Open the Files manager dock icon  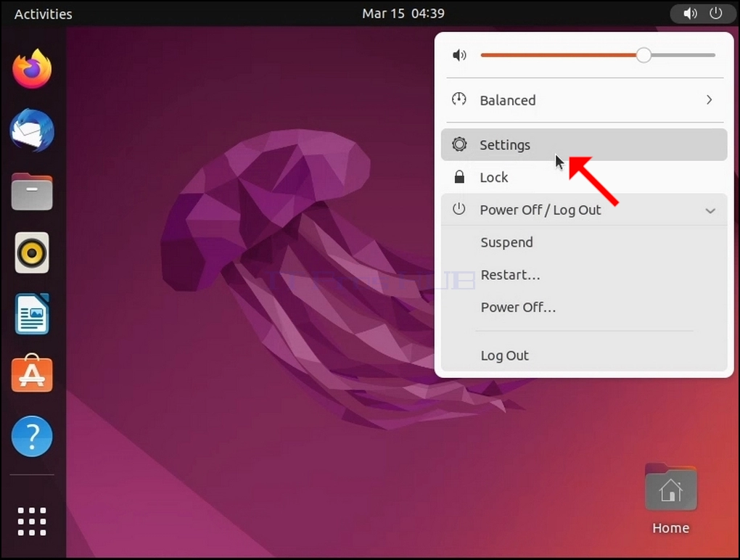pyautogui.click(x=32, y=192)
